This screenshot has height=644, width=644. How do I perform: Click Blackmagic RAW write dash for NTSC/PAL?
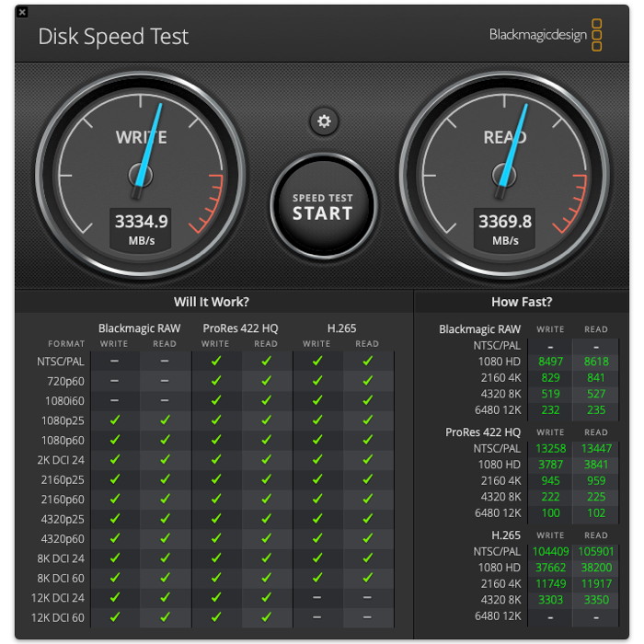[114, 362]
